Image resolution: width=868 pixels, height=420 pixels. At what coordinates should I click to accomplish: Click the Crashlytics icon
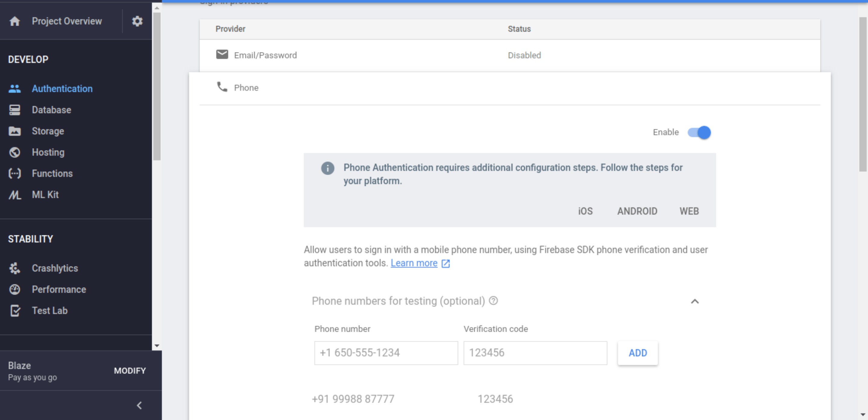click(x=14, y=268)
